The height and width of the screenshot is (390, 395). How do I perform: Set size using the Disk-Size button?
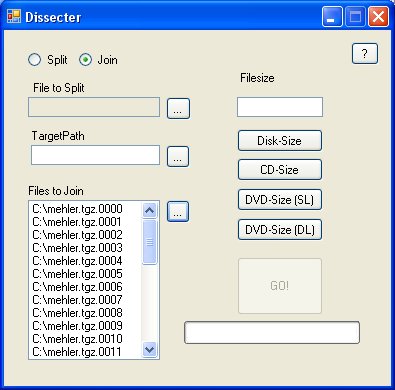point(280,141)
